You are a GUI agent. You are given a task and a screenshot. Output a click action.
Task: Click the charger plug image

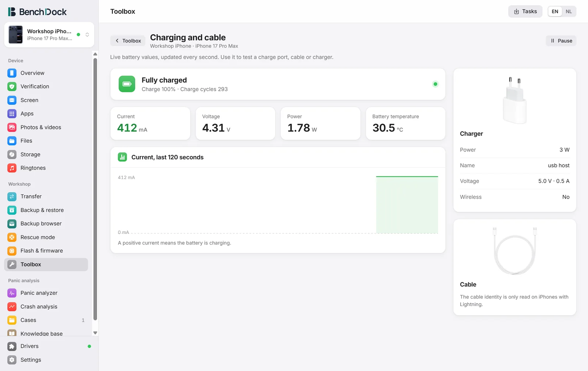[x=514, y=100]
